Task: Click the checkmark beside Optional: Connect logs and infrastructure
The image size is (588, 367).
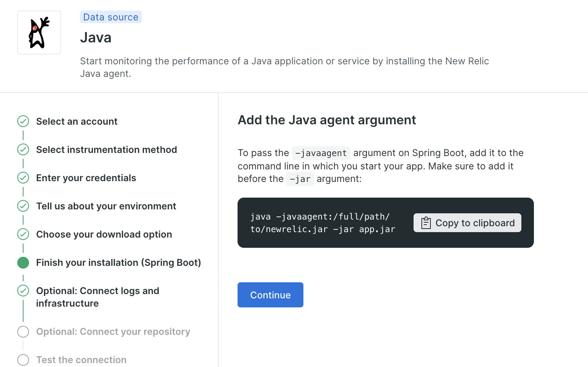Action: [x=23, y=291]
